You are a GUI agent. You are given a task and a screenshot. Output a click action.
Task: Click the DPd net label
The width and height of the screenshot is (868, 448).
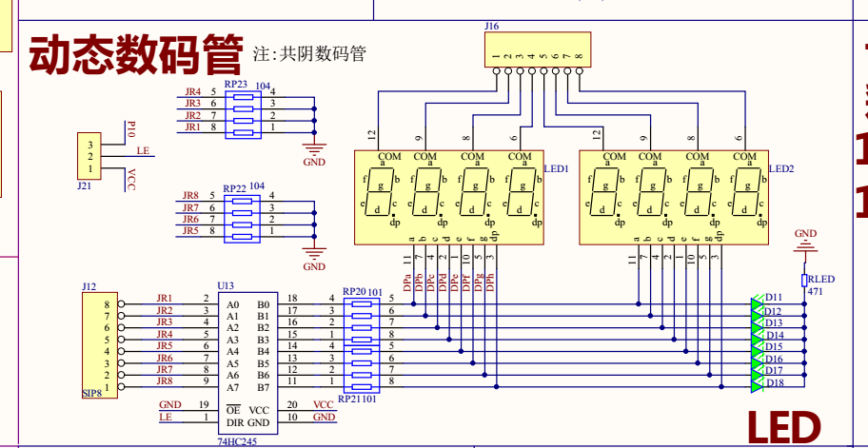point(443,282)
